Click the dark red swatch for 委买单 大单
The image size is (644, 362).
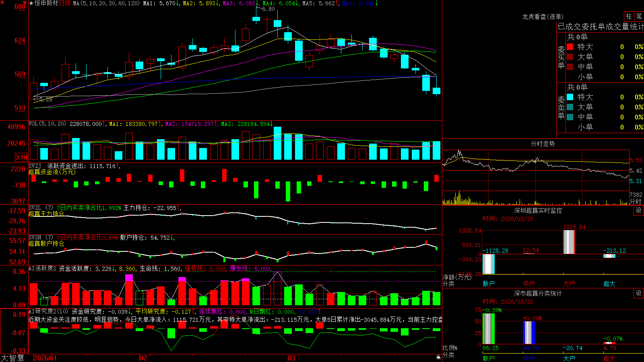click(x=570, y=57)
